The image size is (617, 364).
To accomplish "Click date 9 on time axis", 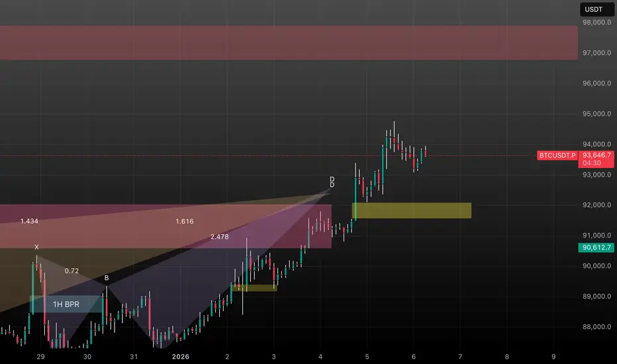I will tap(553, 357).
